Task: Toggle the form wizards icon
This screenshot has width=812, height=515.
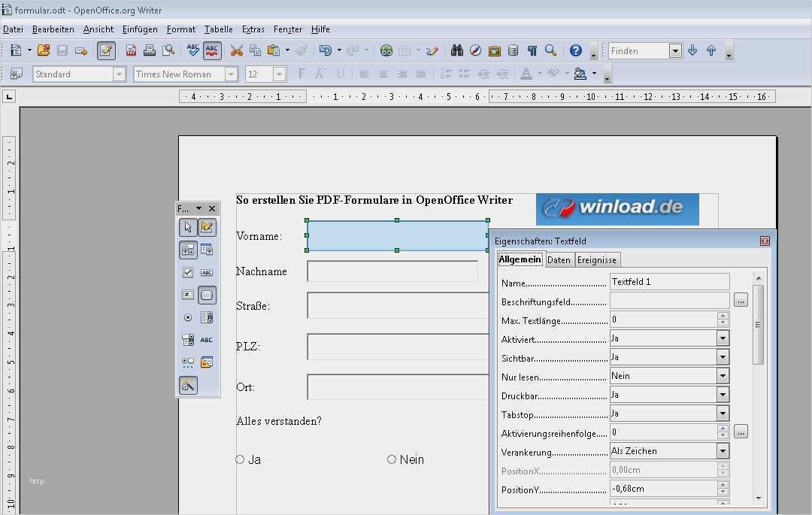Action: 188,385
